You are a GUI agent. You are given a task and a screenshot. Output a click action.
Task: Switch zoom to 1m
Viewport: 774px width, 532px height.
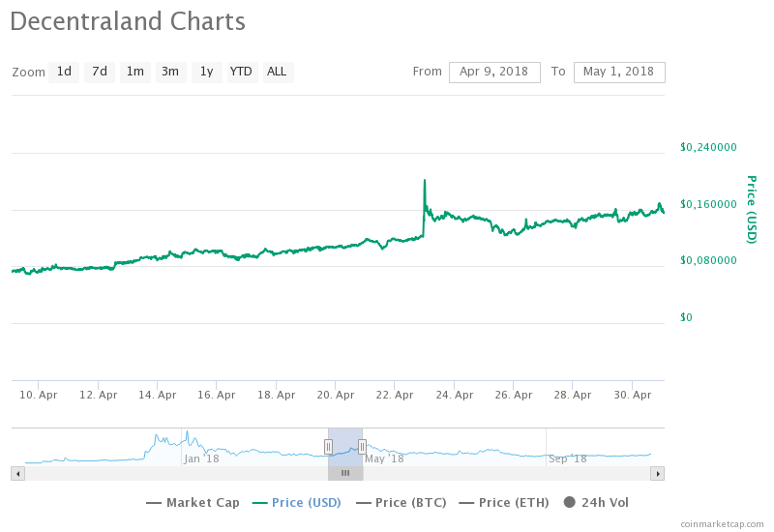(135, 72)
